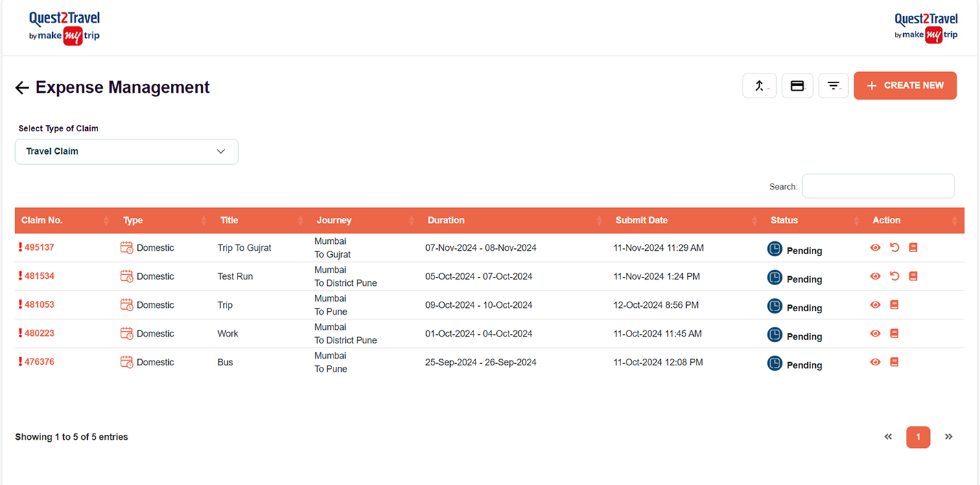The width and height of the screenshot is (980, 485).
Task: Open claim number 481053
Action: 39,305
